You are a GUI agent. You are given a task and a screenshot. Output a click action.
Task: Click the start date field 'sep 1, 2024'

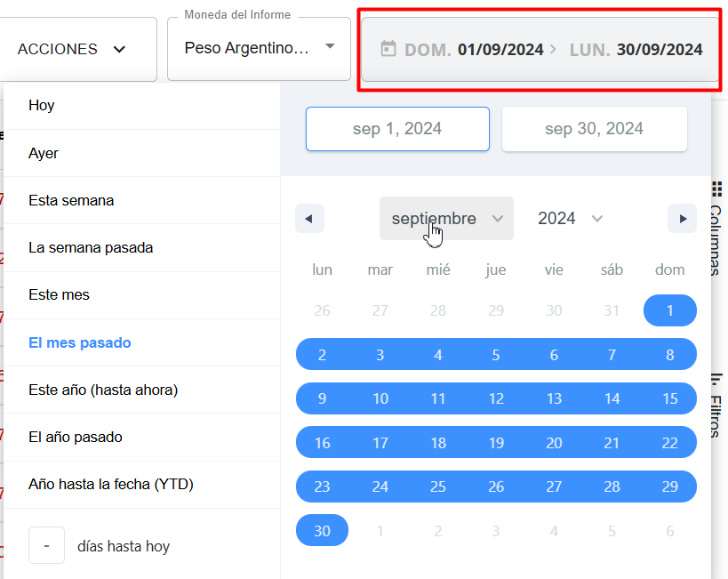(397, 128)
